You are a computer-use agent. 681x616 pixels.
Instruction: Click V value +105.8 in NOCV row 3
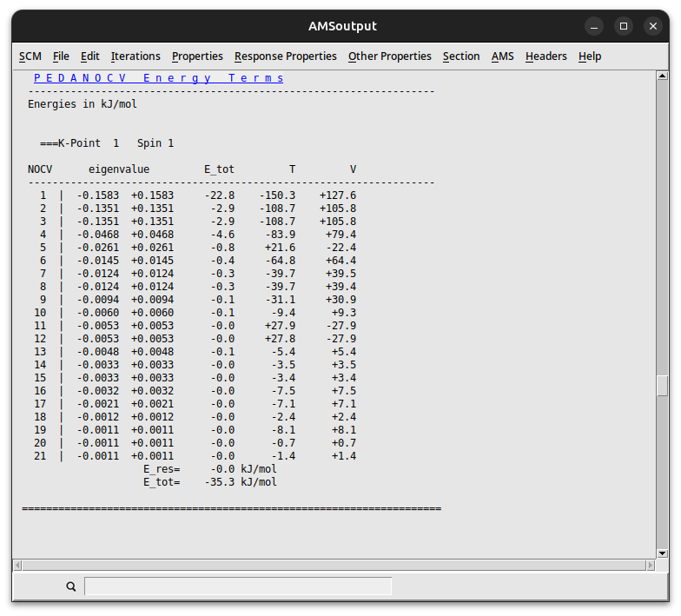[338, 222]
